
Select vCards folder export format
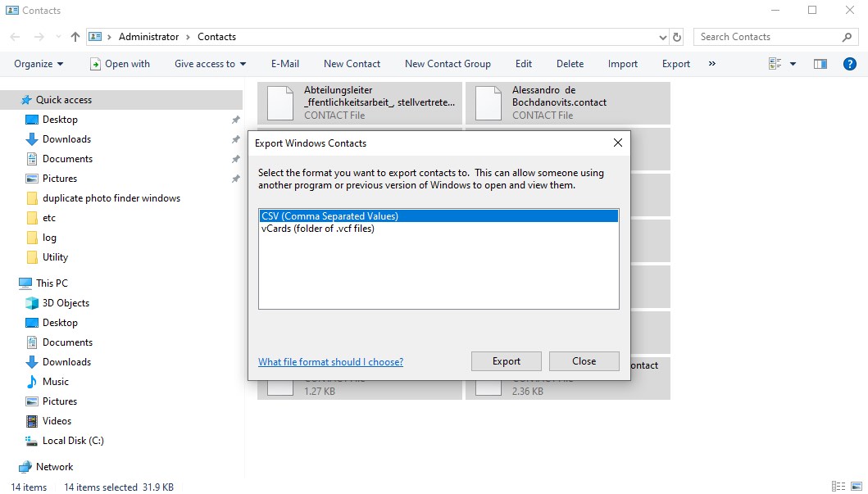pos(316,228)
